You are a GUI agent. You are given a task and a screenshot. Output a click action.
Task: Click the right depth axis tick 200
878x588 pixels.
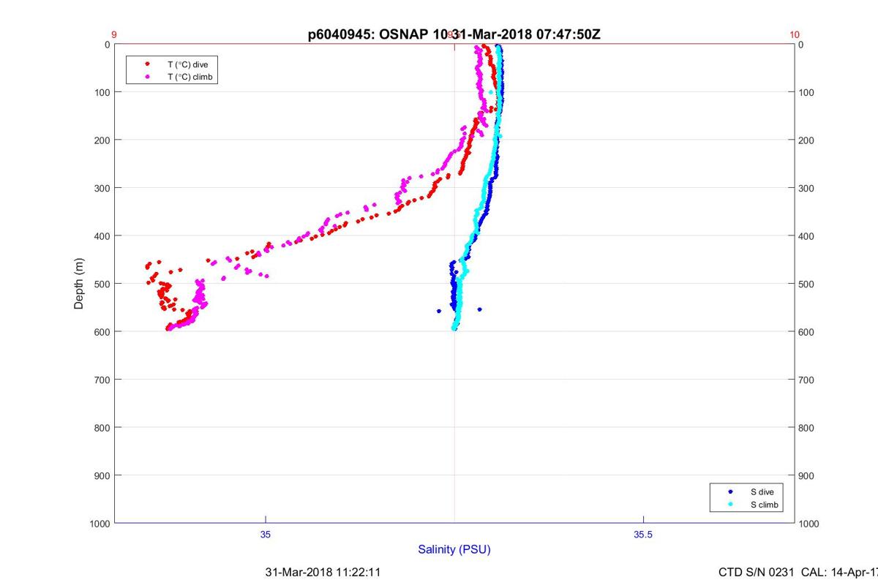click(x=807, y=140)
